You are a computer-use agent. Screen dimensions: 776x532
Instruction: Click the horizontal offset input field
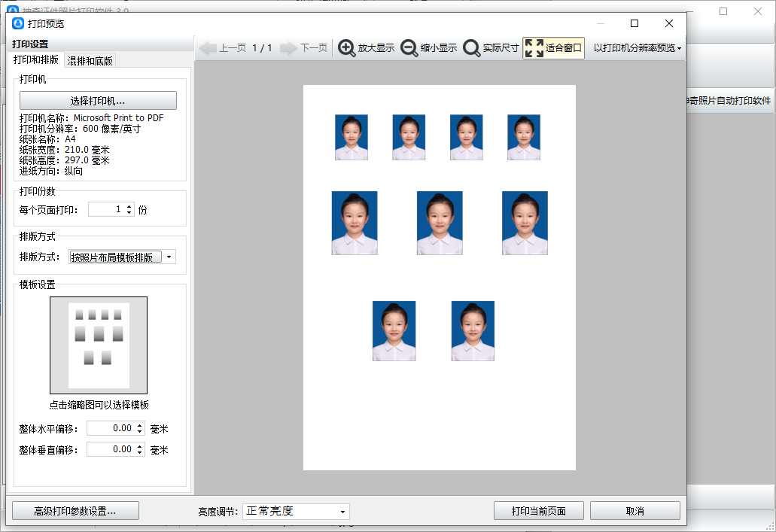click(111, 428)
